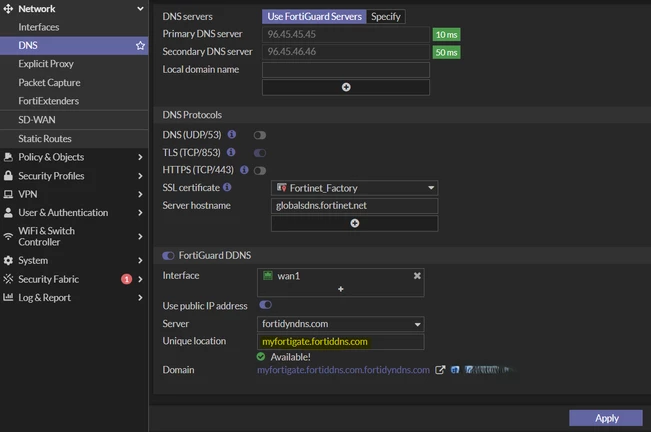Expand the VPN menu
This screenshot has width=651, height=432.
pyautogui.click(x=140, y=194)
